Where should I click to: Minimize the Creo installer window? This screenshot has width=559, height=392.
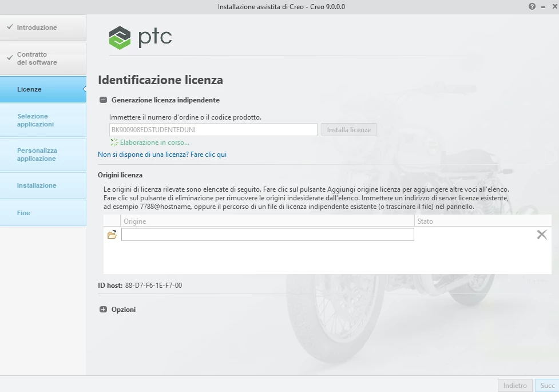pyautogui.click(x=543, y=7)
